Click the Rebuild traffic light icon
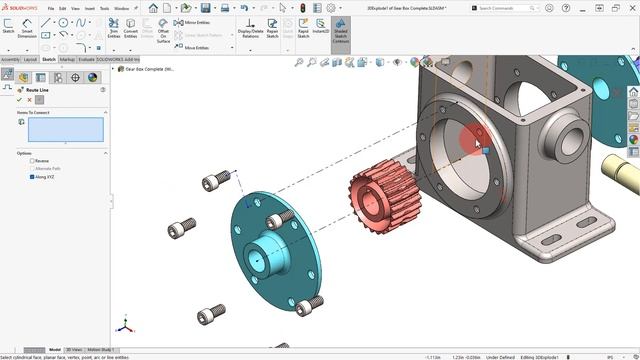Image resolution: width=640 pixels, height=360 pixels. 303,8
